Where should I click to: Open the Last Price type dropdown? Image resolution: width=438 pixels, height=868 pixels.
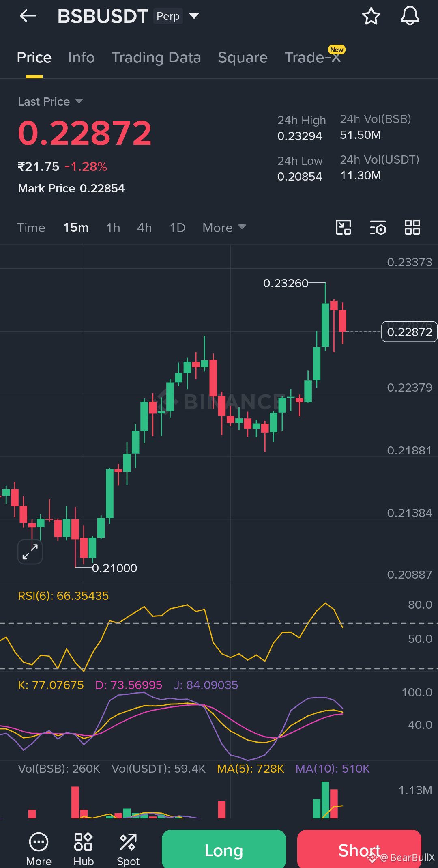(50, 101)
